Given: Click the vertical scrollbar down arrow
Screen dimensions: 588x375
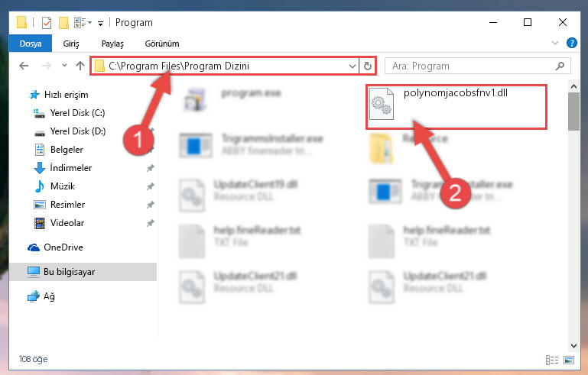Looking at the screenshot, I should pyautogui.click(x=573, y=345).
